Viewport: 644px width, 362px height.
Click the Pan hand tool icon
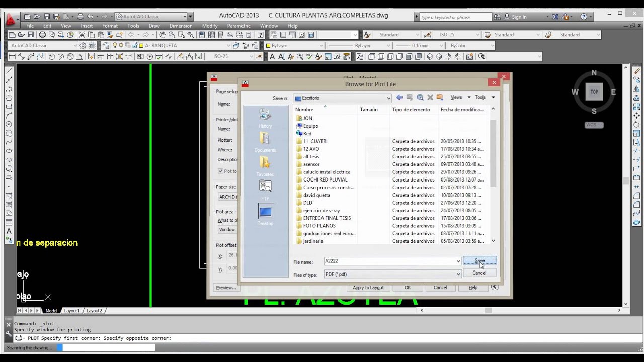click(x=163, y=35)
